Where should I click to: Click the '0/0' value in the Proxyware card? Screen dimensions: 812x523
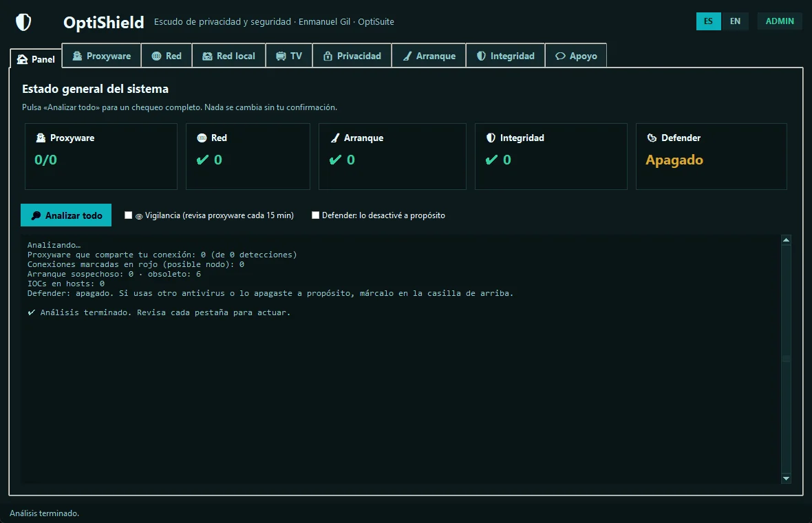coord(45,160)
